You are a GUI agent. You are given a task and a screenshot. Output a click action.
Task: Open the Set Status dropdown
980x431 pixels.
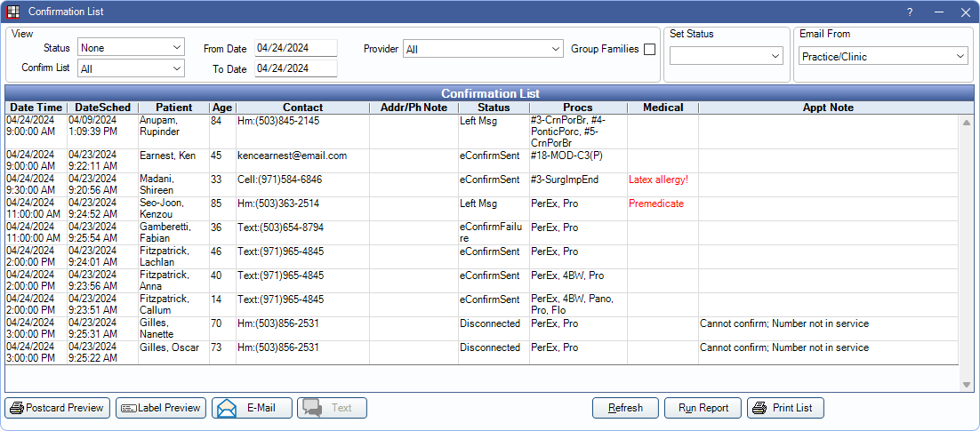(x=726, y=56)
